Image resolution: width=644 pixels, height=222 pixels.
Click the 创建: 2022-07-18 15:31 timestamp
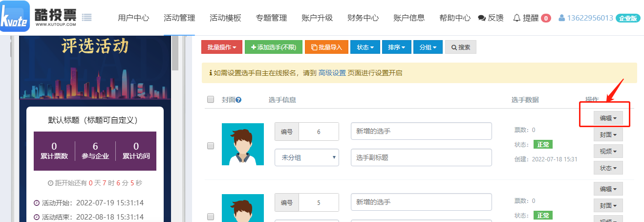[546, 159]
